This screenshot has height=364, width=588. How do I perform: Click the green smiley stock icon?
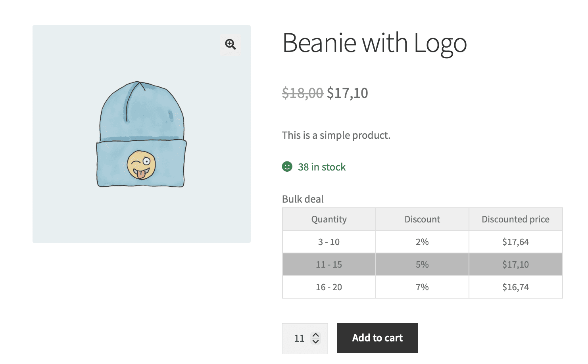[x=287, y=167]
